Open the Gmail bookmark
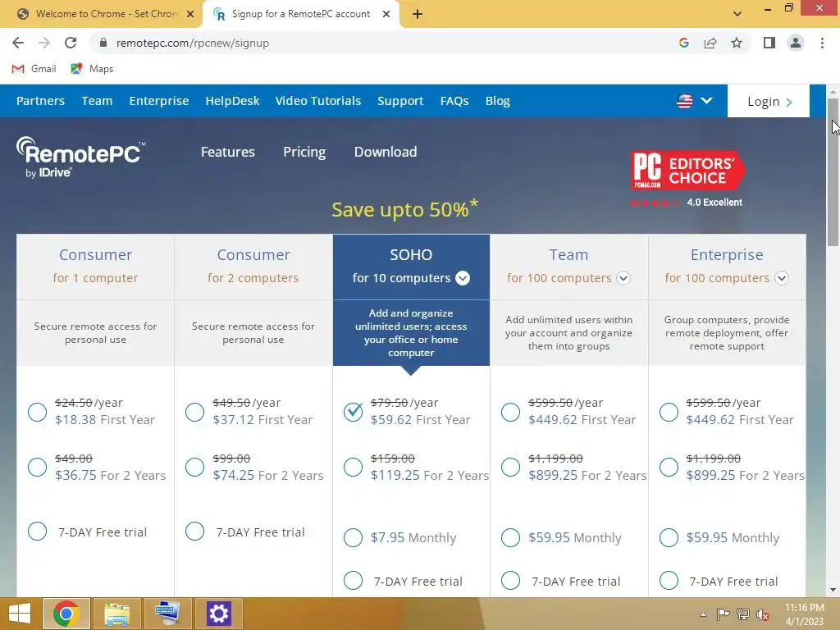Screen dimensions: 840x630 pyautogui.click(x=34, y=69)
